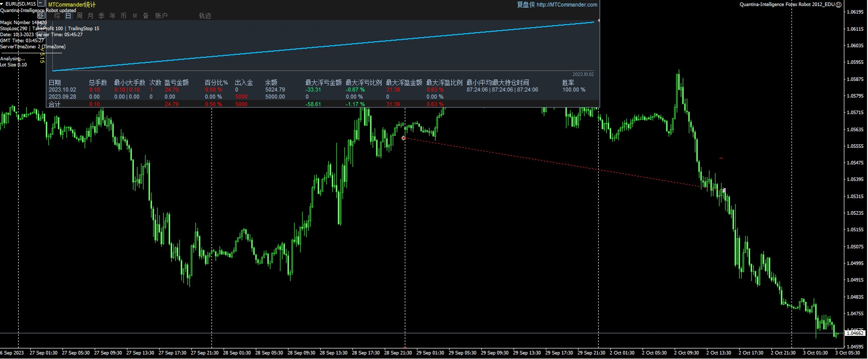
Task: Click the blue equity curve line
Action: [x=323, y=46]
